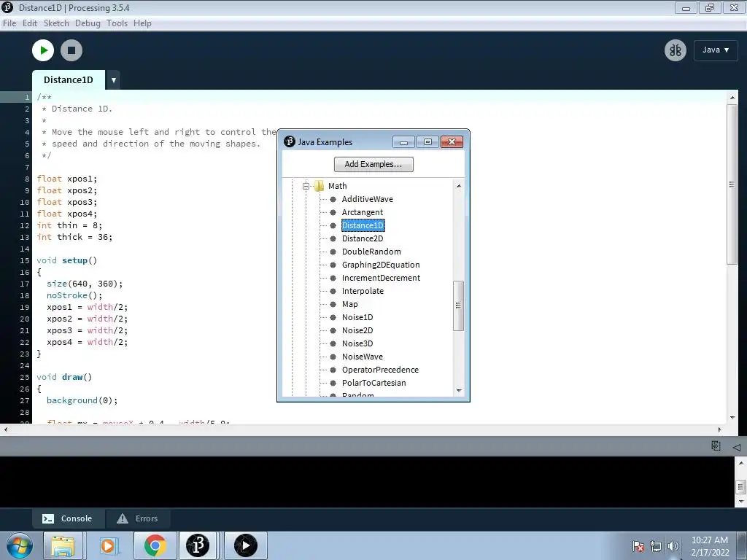Image resolution: width=747 pixels, height=560 pixels.
Task: Click the bullet icon beside Noise1D
Action: [333, 317]
